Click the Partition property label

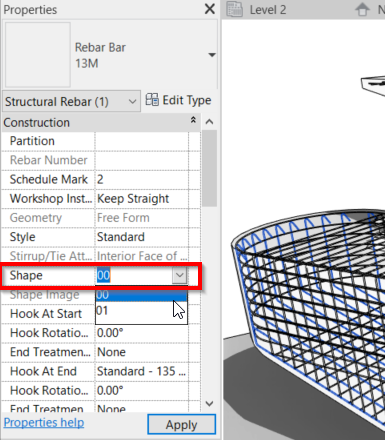point(32,141)
